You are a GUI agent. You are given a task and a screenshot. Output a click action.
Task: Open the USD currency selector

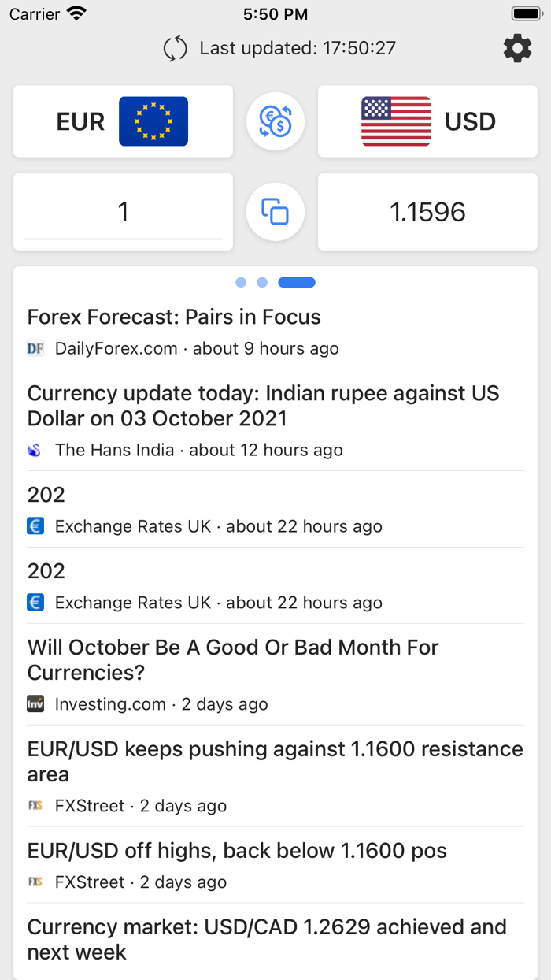click(427, 121)
